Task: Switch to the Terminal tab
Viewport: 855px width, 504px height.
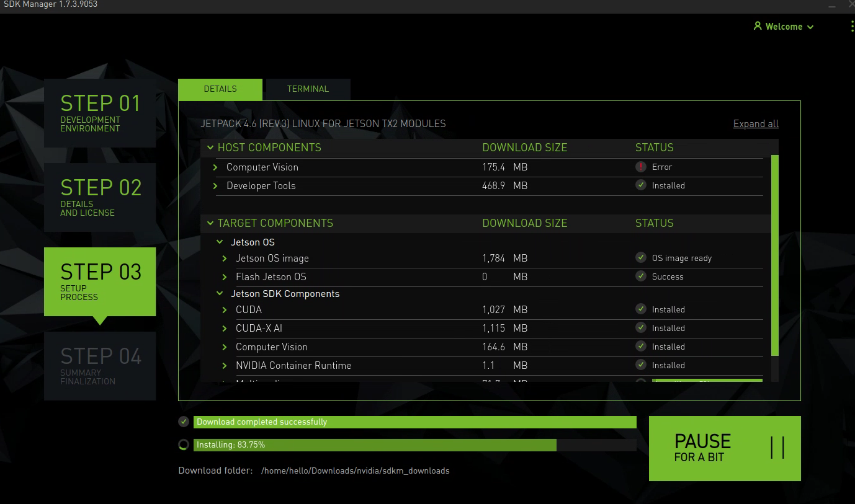Action: coord(308,89)
